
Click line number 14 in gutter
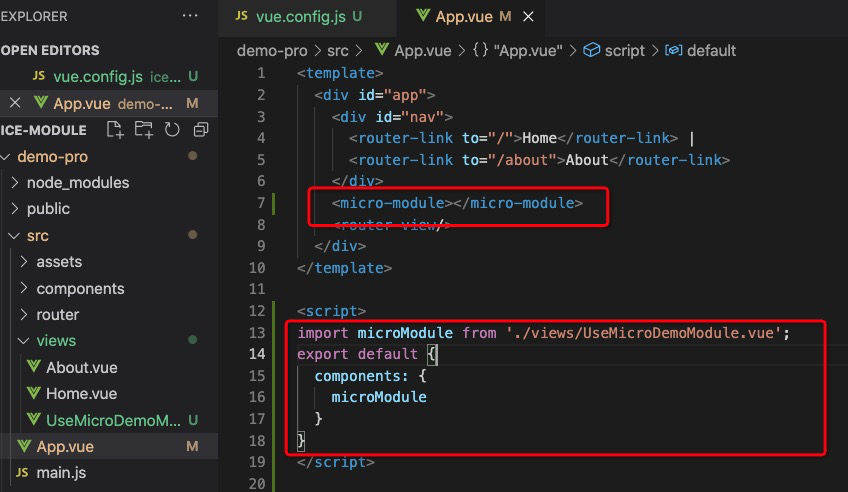pyautogui.click(x=257, y=354)
